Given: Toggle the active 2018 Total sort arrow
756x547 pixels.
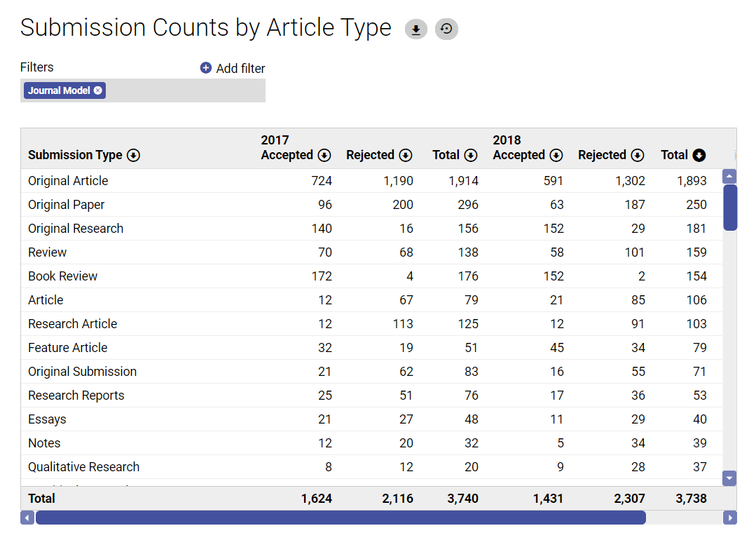Looking at the screenshot, I should coord(699,156).
